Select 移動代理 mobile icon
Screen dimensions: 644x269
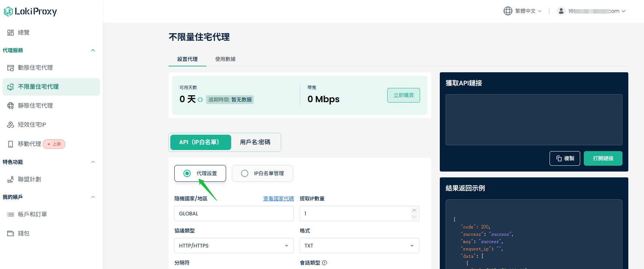11,144
